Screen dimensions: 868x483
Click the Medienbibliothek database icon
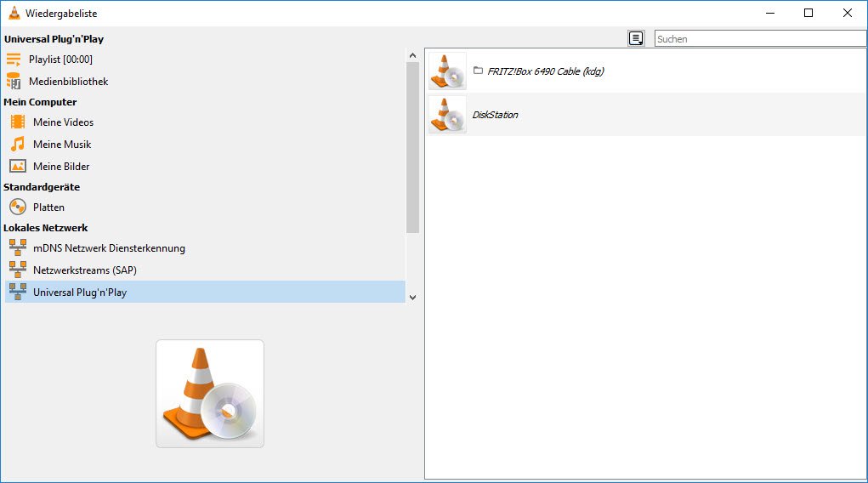click(x=14, y=82)
